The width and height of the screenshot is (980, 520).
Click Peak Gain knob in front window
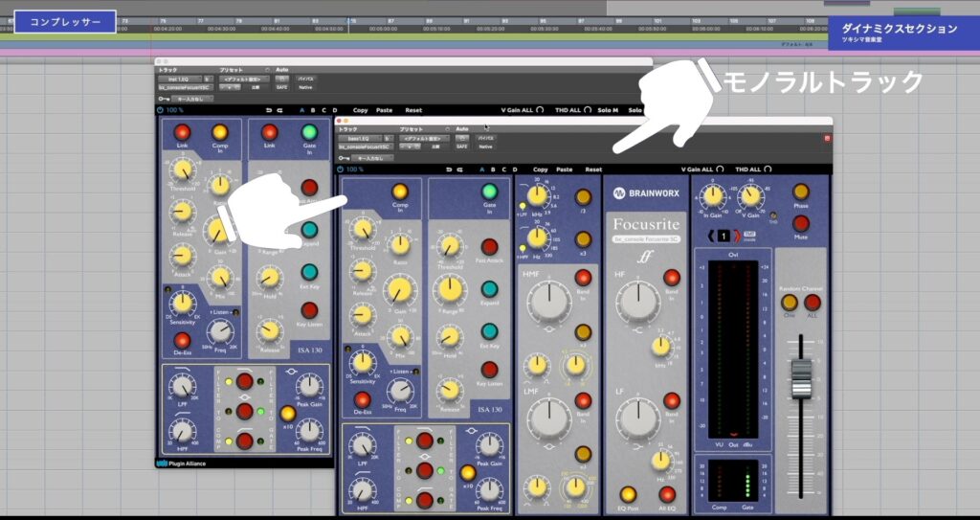(x=489, y=444)
